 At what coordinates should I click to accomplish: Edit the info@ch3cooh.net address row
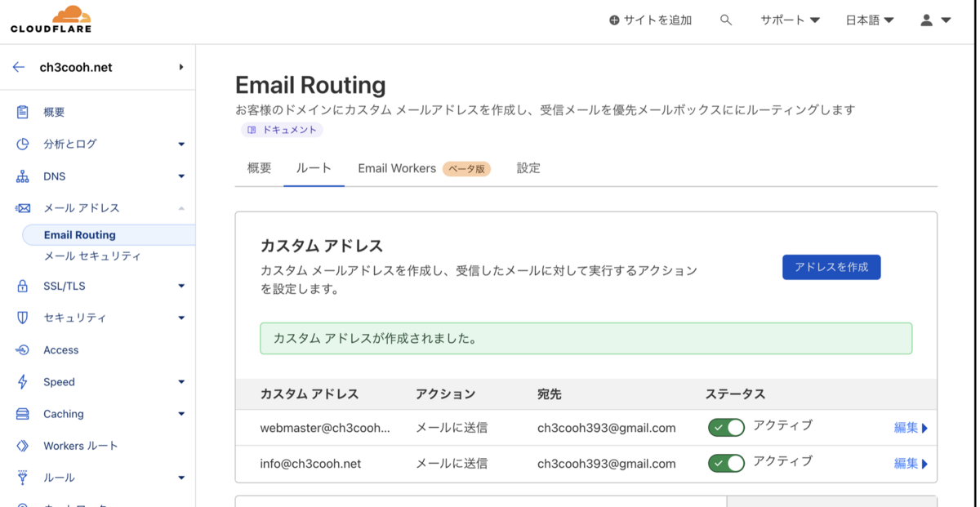[911, 464]
